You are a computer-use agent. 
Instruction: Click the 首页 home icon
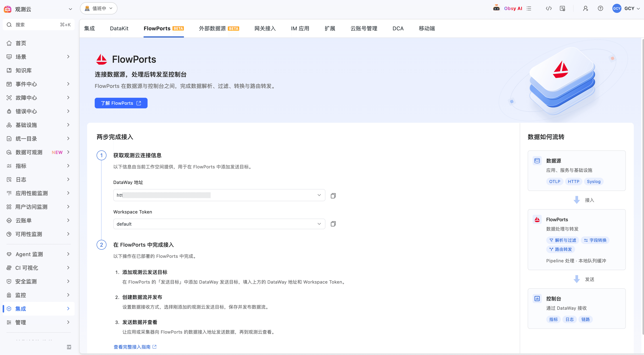[9, 43]
